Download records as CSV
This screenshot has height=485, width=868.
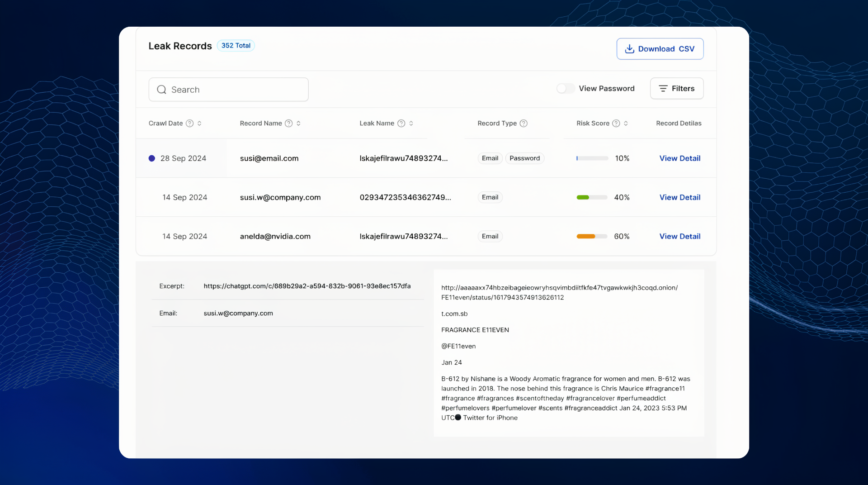coord(660,49)
